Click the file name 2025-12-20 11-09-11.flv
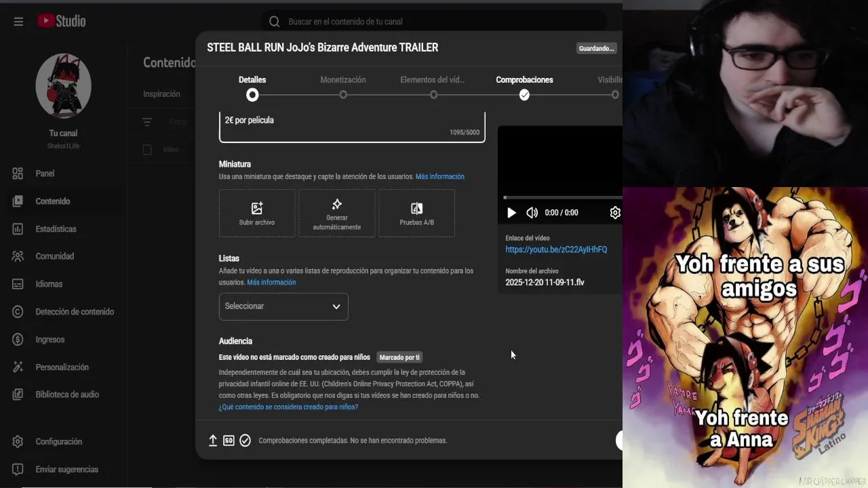 click(545, 283)
